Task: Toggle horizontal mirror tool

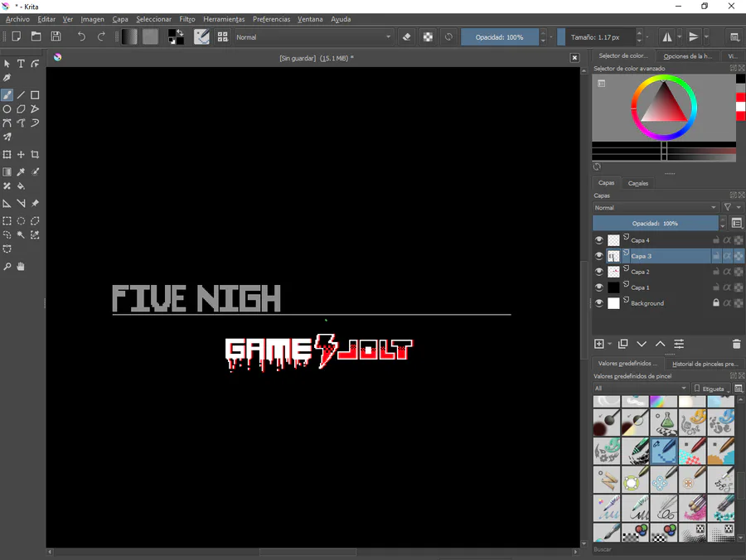Action: point(667,36)
